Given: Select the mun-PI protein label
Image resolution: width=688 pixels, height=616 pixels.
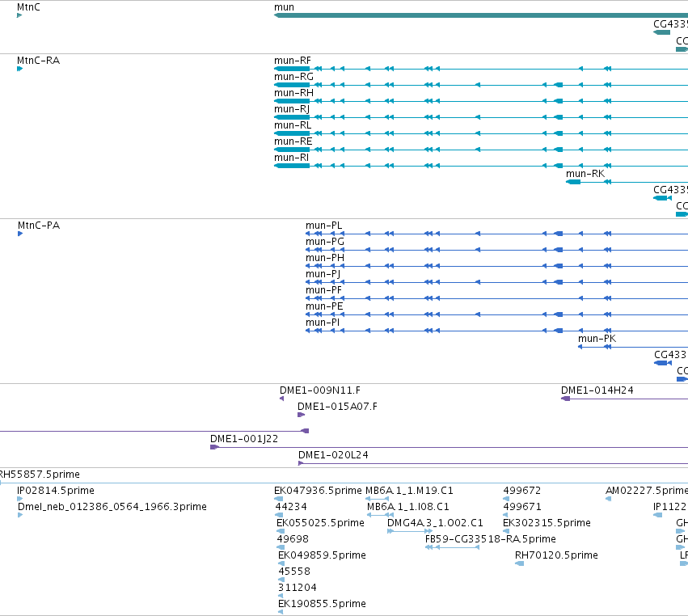Looking at the screenshot, I should tap(323, 323).
